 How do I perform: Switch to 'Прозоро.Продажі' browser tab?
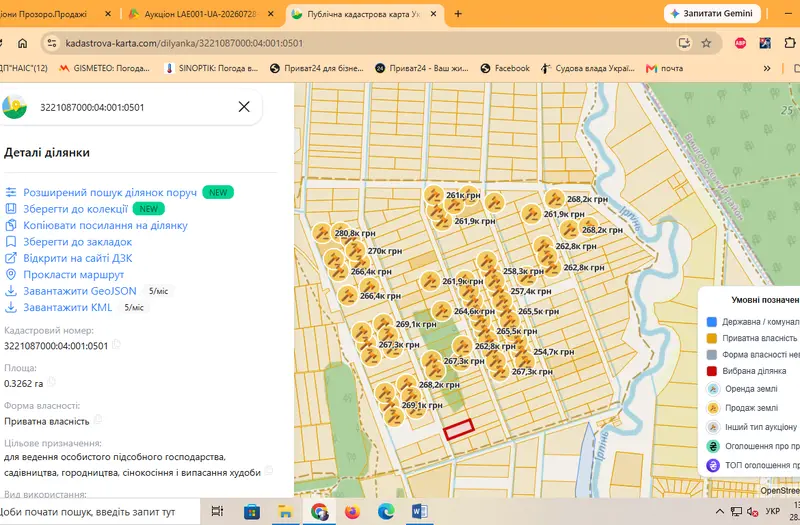pyautogui.click(x=56, y=14)
